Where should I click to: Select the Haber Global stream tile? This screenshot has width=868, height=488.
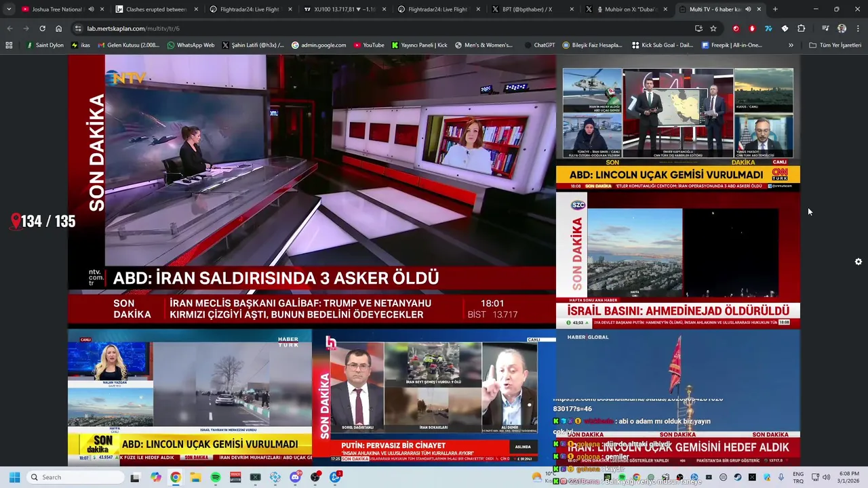(678, 396)
